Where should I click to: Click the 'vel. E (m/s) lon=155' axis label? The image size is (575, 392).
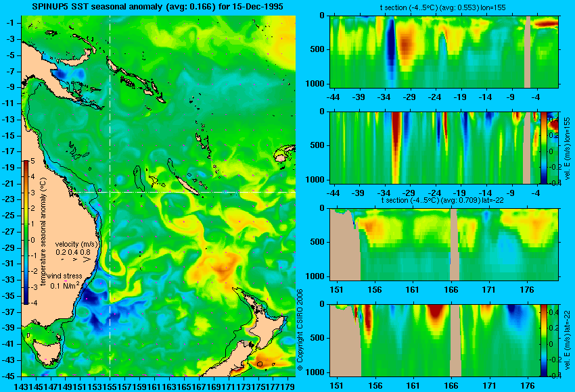[x=568, y=149]
